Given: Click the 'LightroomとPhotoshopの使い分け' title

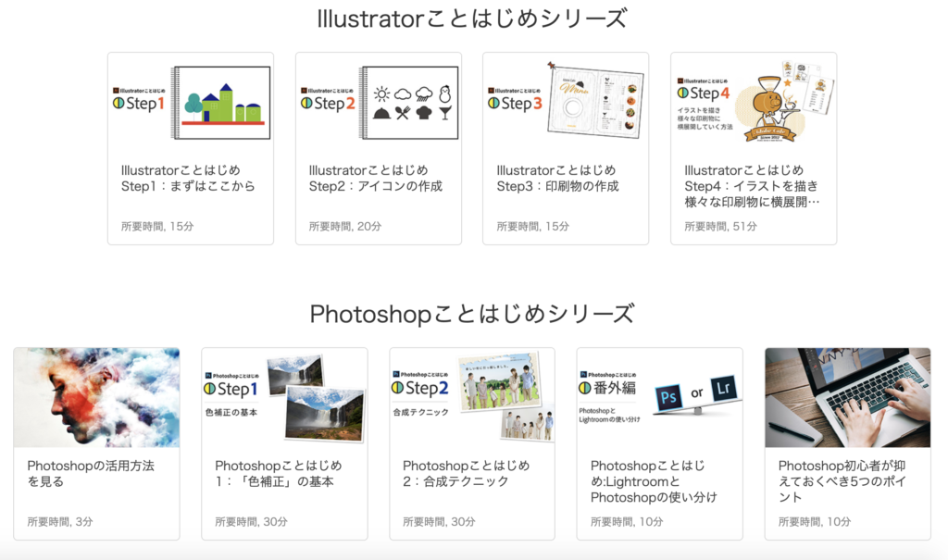Looking at the screenshot, I should click(x=654, y=481).
